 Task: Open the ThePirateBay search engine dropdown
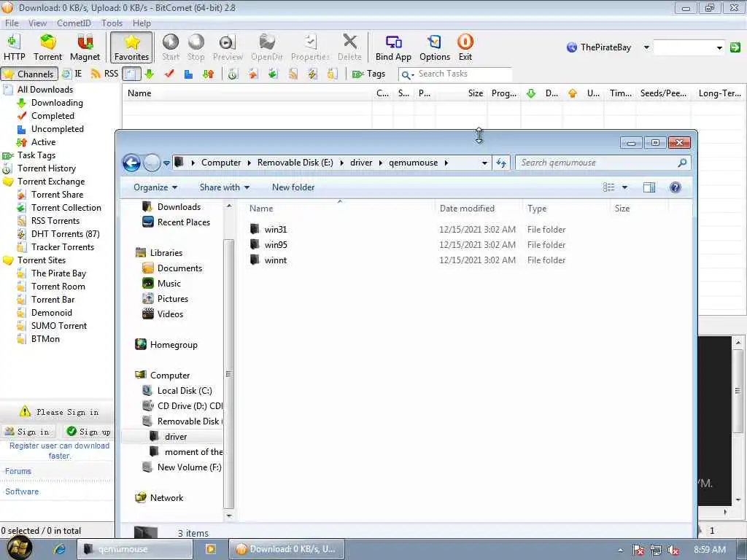click(646, 47)
